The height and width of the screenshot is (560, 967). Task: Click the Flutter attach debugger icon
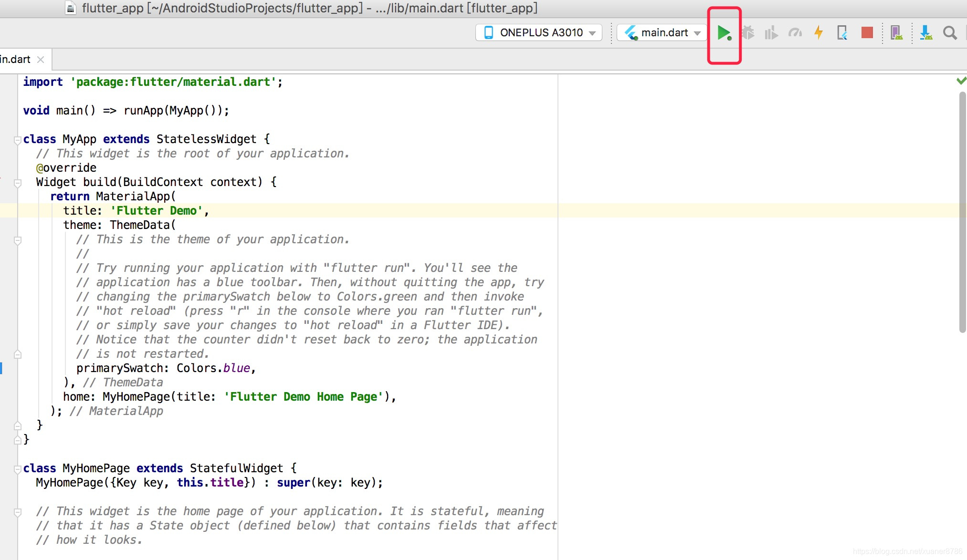(x=842, y=33)
